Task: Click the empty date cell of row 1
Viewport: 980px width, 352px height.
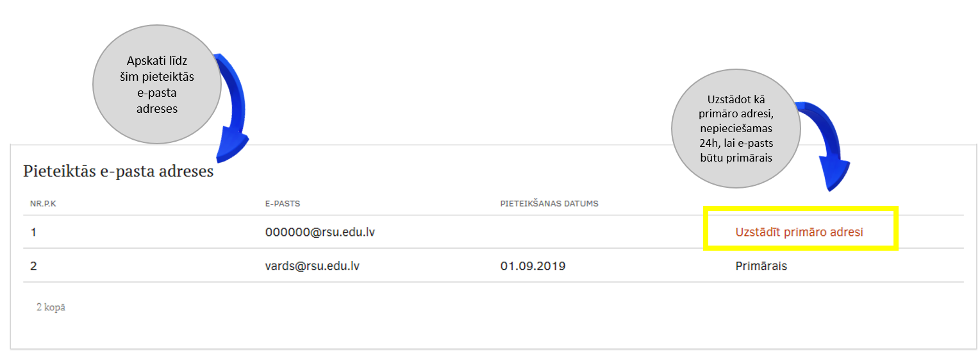Action: click(x=549, y=232)
